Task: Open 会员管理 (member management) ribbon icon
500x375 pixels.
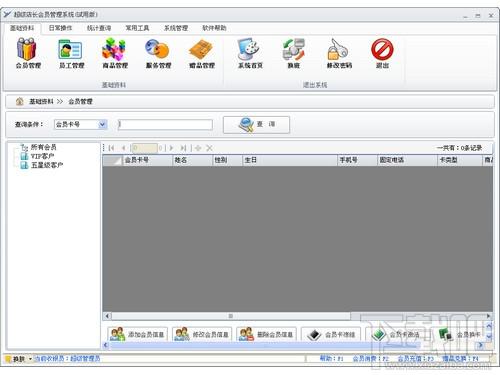Action: click(x=27, y=53)
